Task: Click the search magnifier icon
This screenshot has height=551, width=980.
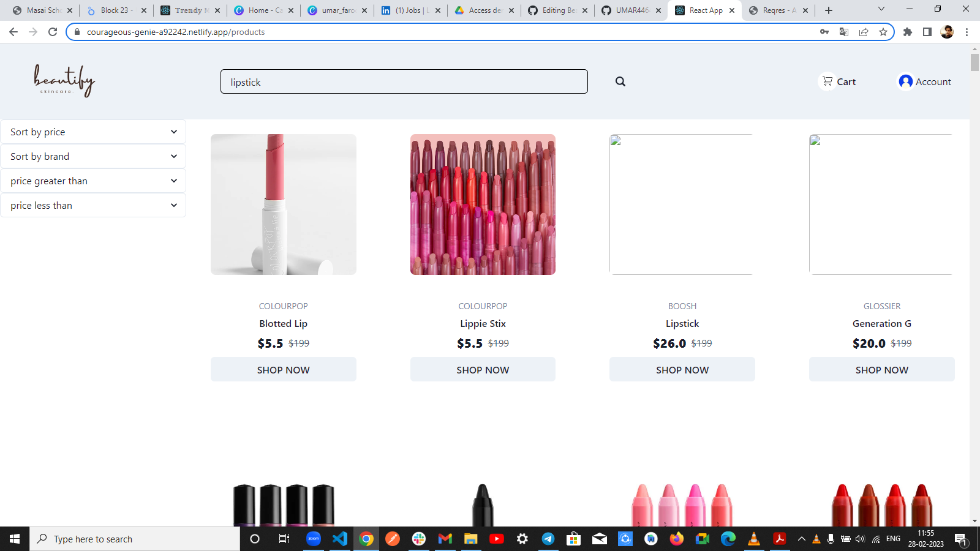Action: (620, 81)
